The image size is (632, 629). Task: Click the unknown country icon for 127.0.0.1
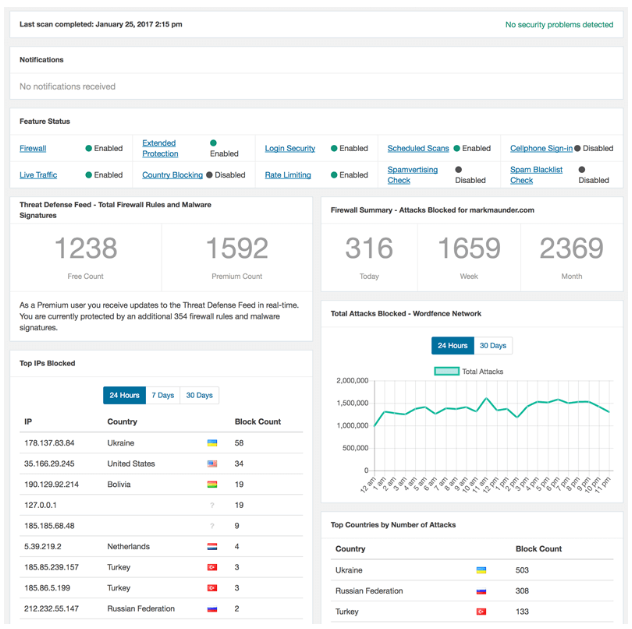(x=212, y=505)
